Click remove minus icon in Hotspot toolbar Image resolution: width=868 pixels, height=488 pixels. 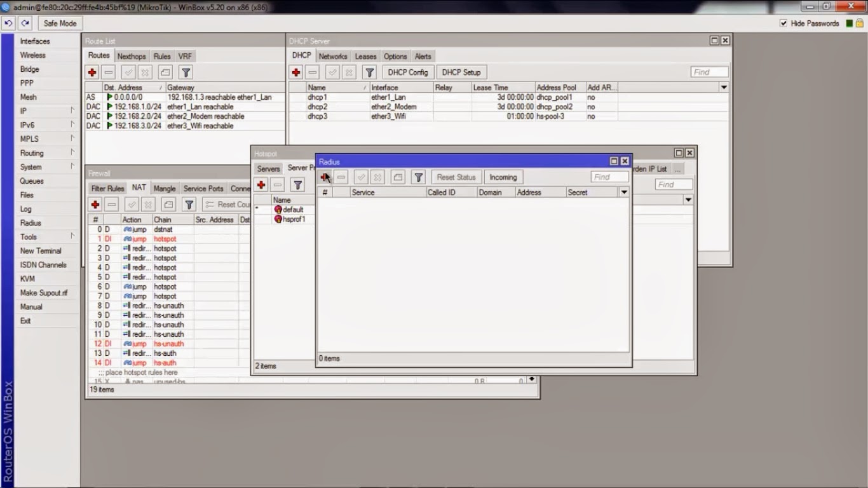[278, 185]
